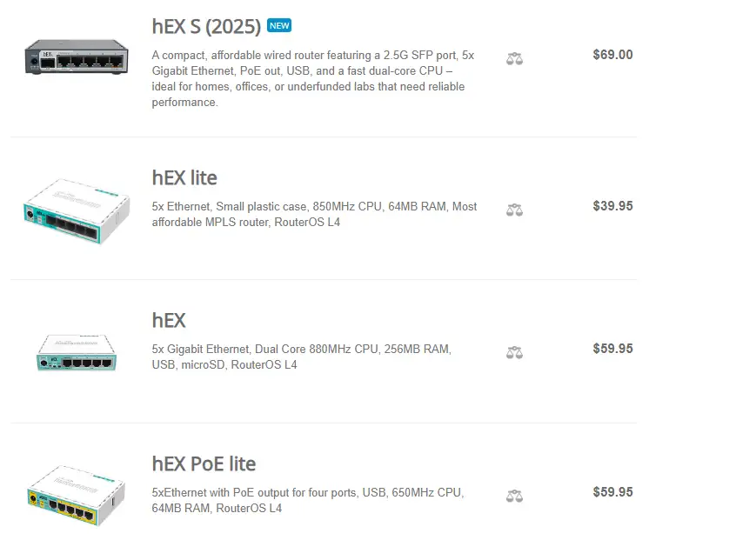The height and width of the screenshot is (560, 736).
Task: Click the $39.95 price for hEX lite
Action: coord(612,206)
